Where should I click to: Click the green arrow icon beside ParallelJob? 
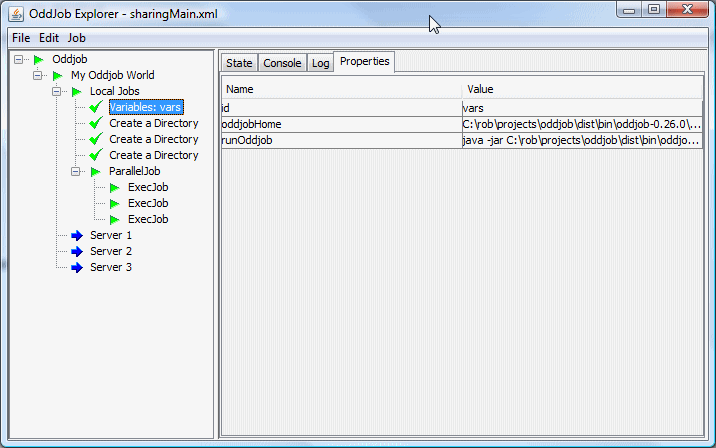pyautogui.click(x=96, y=172)
